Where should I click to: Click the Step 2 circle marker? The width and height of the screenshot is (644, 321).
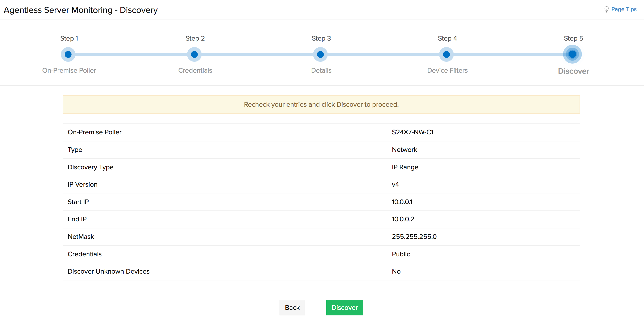coord(194,54)
